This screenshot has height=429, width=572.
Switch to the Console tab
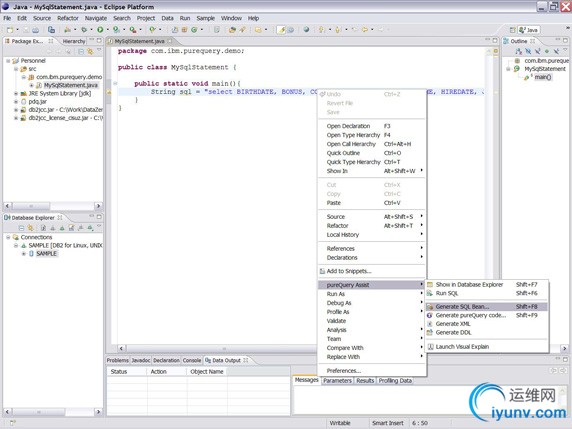tap(192, 360)
